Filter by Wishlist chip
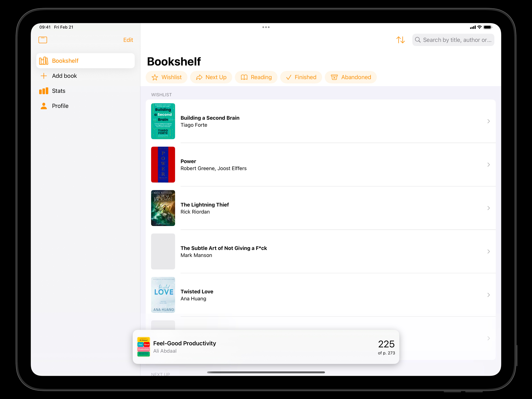 pos(166,77)
